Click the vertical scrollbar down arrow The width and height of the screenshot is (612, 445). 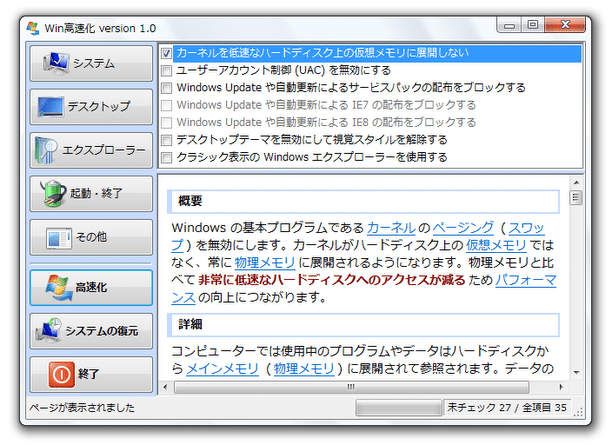[576, 373]
